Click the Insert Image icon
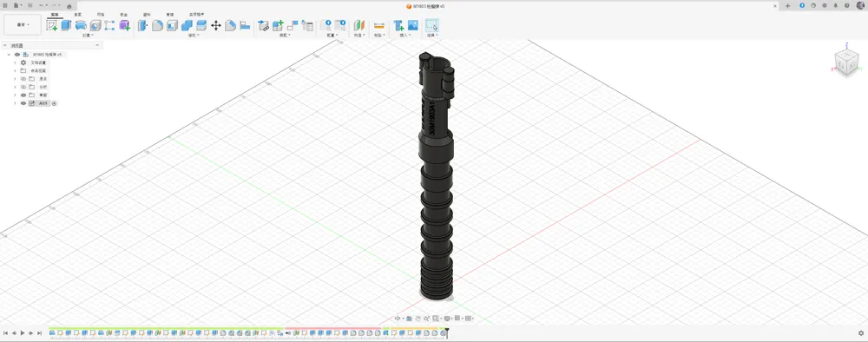Image resolution: width=868 pixels, height=342 pixels. (x=412, y=25)
